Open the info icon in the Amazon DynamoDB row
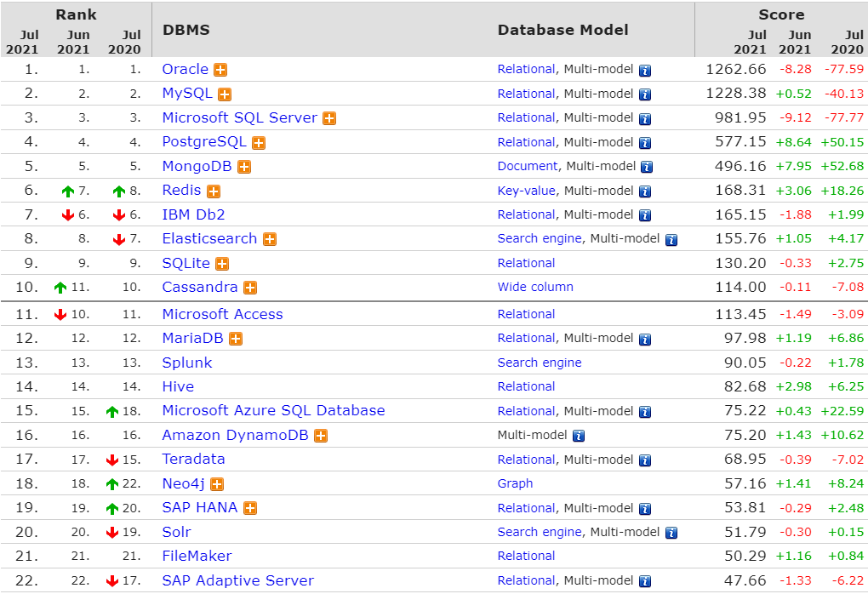Image resolution: width=868 pixels, height=594 pixels. click(579, 437)
